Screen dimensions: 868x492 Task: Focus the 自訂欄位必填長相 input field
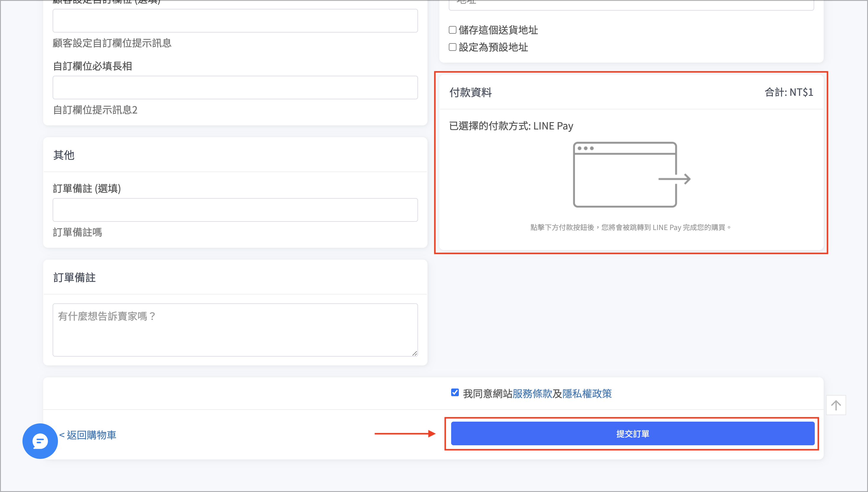click(x=235, y=88)
